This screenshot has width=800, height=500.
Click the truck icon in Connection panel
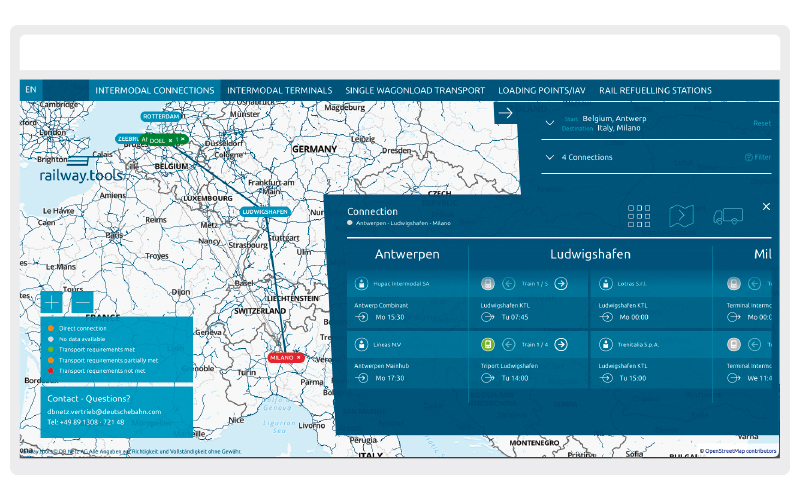[727, 216]
